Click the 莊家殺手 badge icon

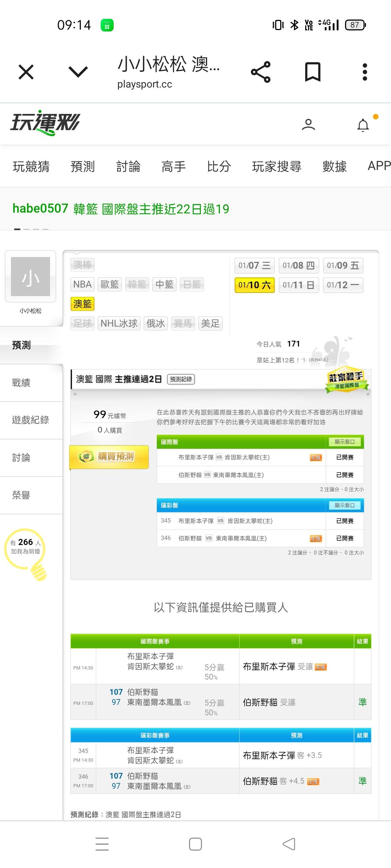click(x=346, y=380)
